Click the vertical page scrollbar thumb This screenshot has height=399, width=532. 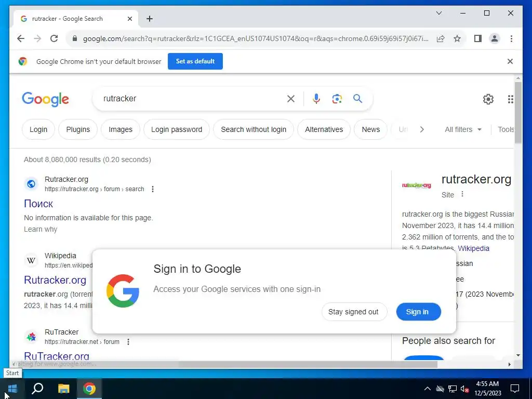(518, 113)
